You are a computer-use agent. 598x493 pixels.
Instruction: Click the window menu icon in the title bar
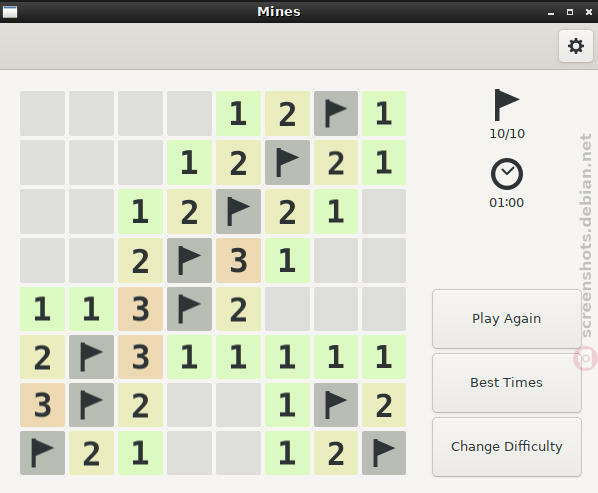tap(10, 12)
